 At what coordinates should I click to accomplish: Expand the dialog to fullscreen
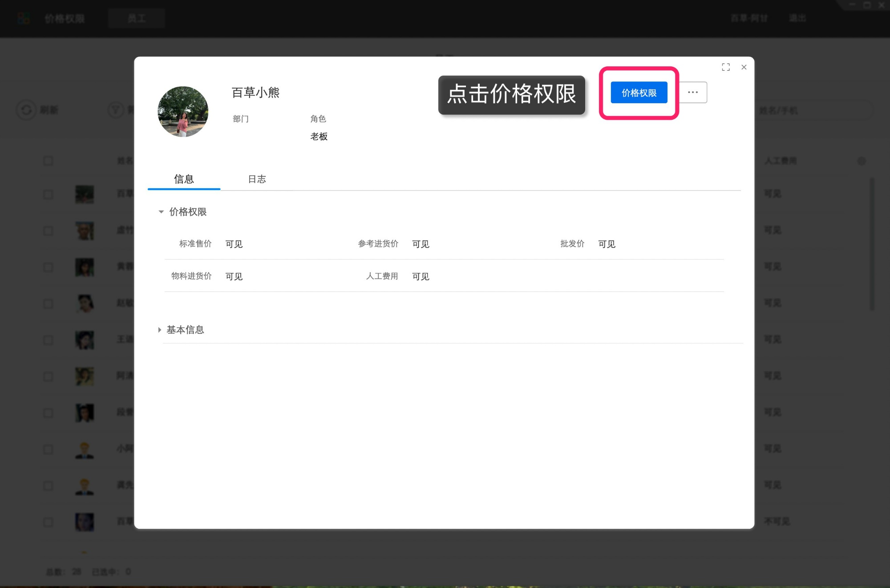[x=726, y=67]
